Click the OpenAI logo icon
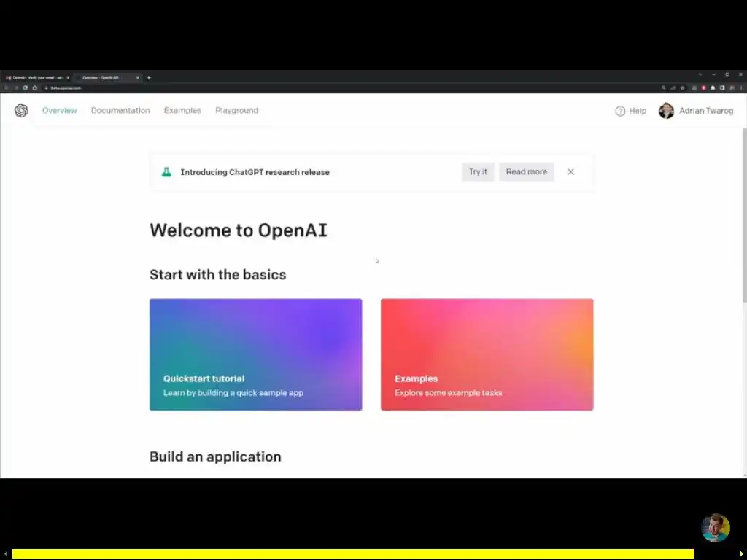The height and width of the screenshot is (560, 747). [21, 111]
